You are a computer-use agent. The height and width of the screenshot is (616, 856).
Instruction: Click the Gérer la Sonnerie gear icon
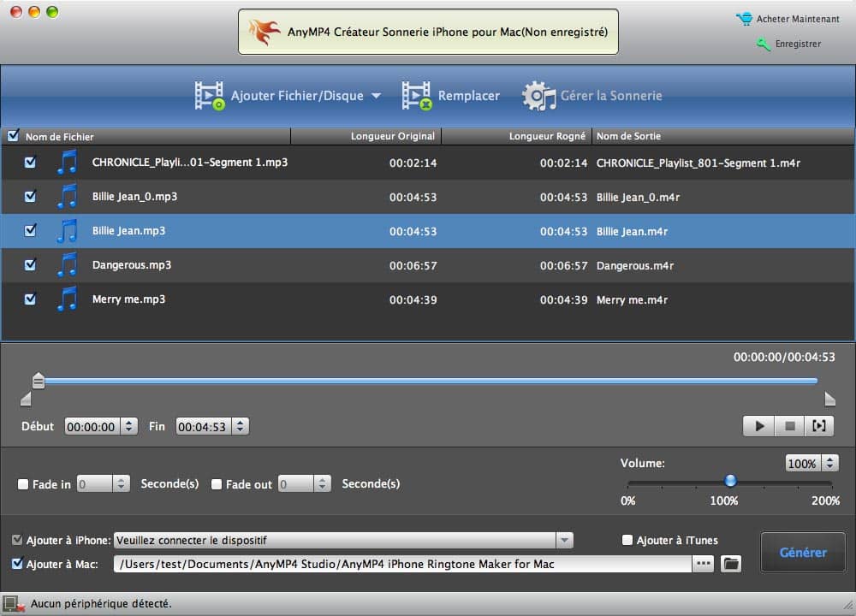click(538, 96)
